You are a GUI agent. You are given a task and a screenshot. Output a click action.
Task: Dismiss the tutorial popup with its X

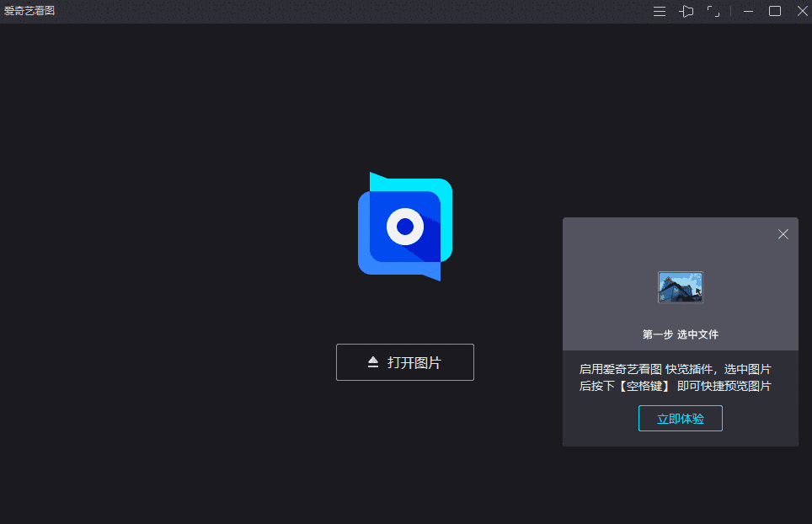[x=783, y=234]
